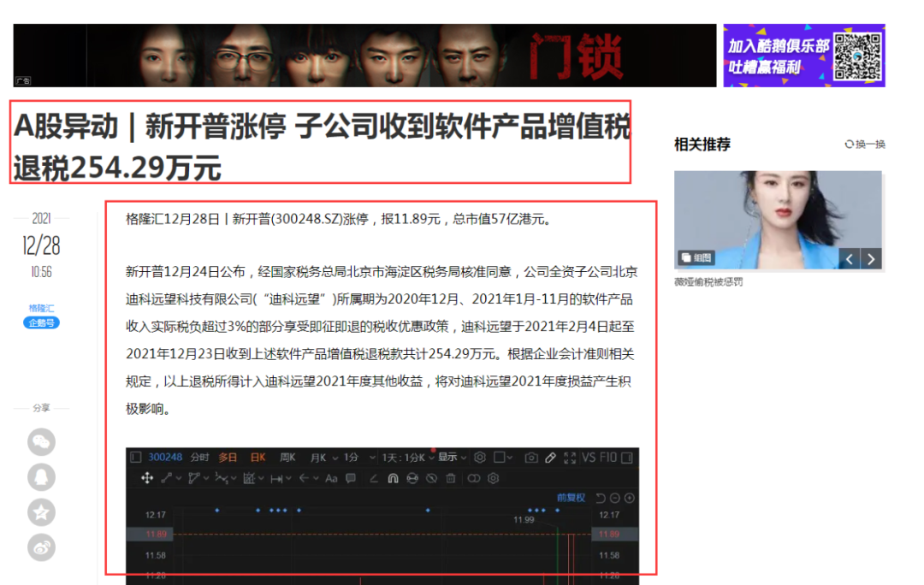Share article via the WeChat icon
Screen dimensions: 924x585
(x=41, y=442)
